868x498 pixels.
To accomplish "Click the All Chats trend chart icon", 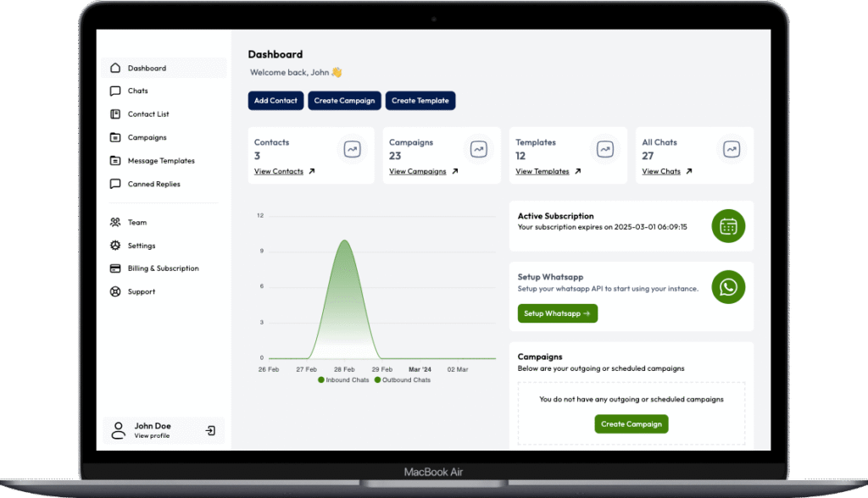I will (731, 149).
